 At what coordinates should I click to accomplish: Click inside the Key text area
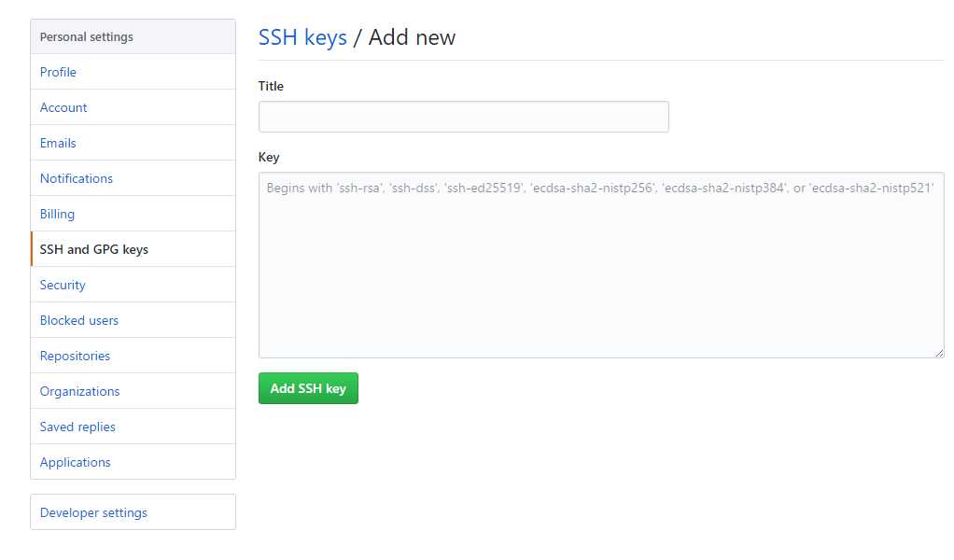pos(601,265)
